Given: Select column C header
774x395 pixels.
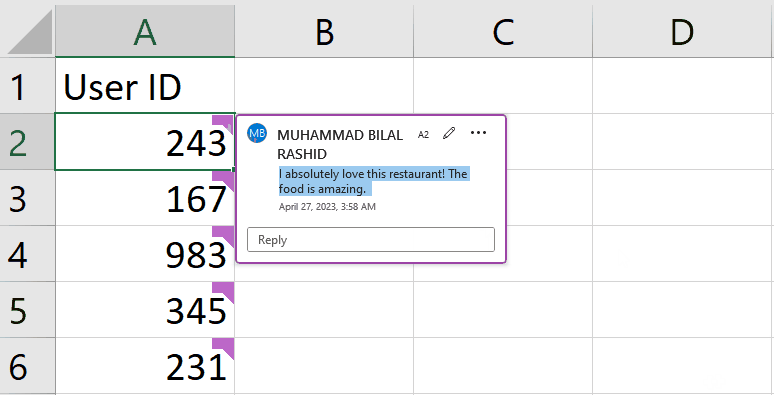Looking at the screenshot, I should 503,31.
